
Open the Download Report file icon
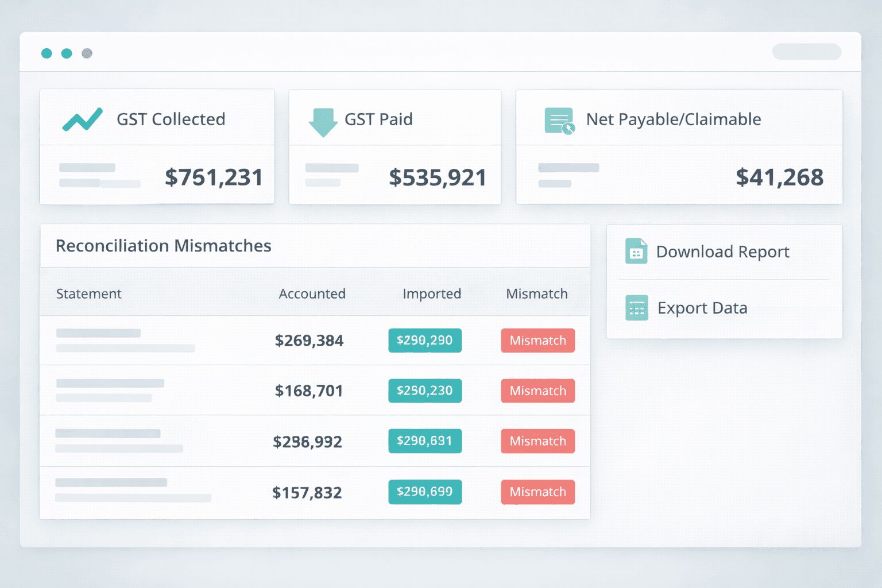636,251
